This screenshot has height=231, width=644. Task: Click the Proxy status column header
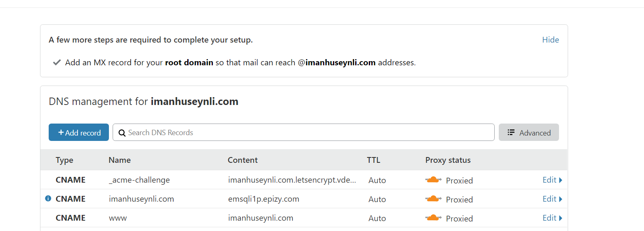(x=448, y=160)
